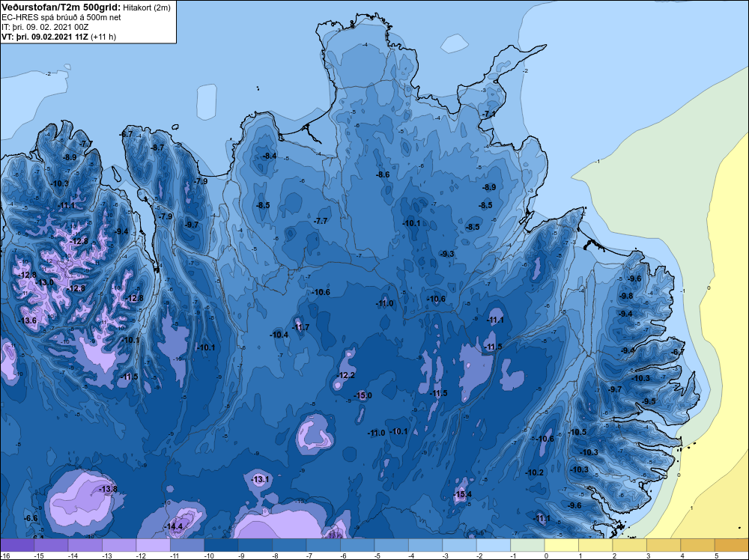Click the -10.4 temperature value
The image size is (749, 560).
pos(279,335)
